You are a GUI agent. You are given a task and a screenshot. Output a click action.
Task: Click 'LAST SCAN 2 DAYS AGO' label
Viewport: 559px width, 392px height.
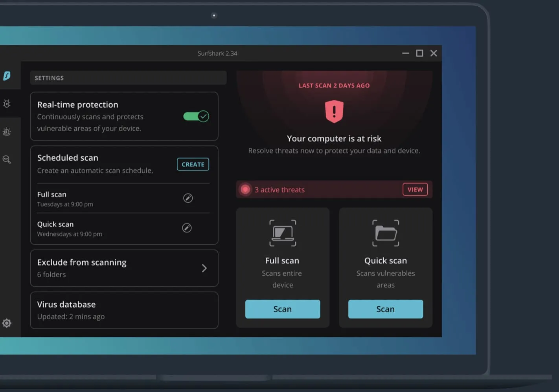click(x=334, y=86)
